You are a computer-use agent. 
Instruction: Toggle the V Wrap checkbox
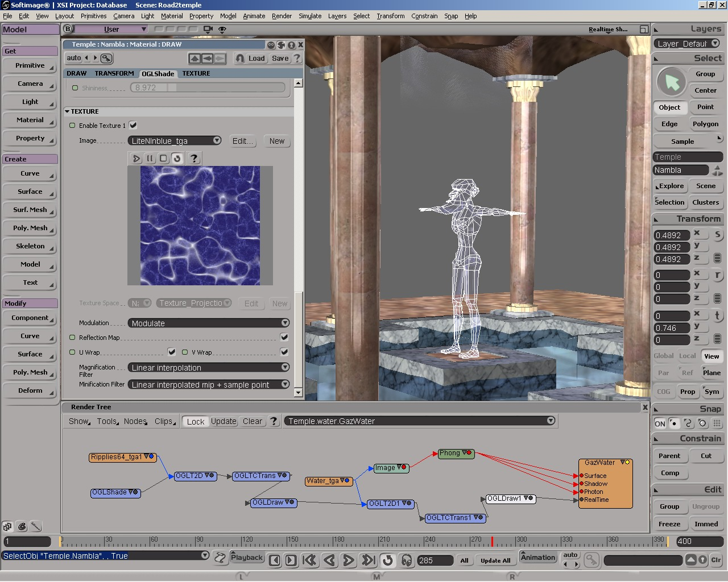284,352
